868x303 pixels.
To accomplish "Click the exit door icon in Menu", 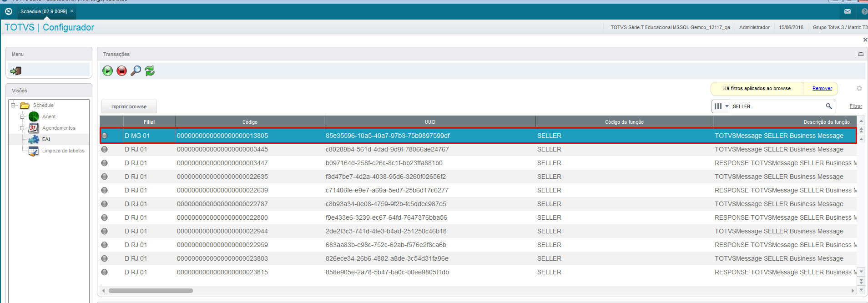I will click(16, 71).
